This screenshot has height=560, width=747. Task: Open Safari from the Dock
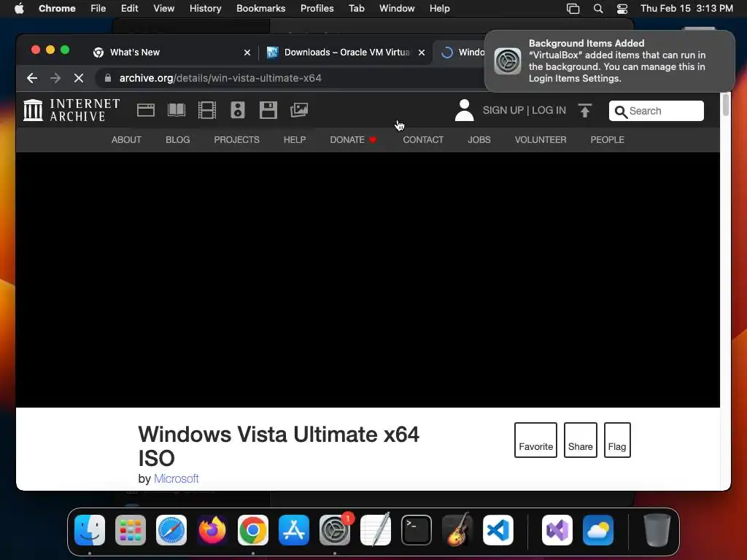(x=171, y=530)
